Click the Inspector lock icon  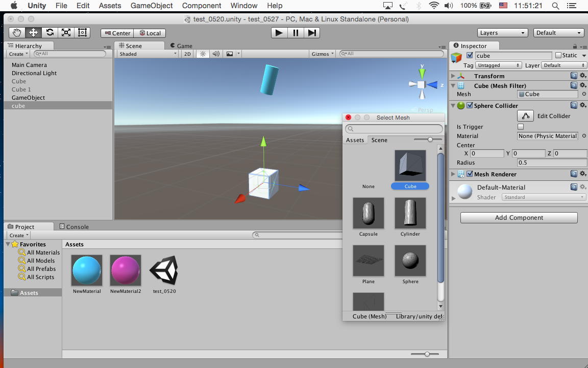(575, 46)
